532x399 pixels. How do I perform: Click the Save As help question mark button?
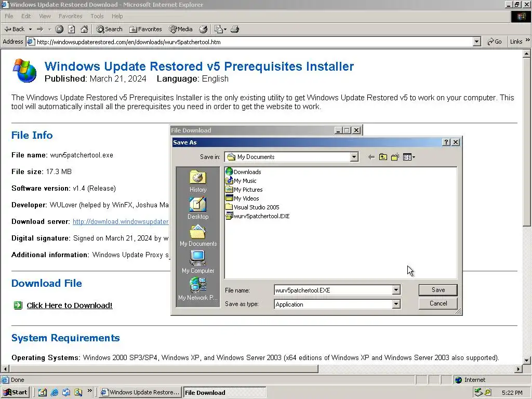point(446,142)
